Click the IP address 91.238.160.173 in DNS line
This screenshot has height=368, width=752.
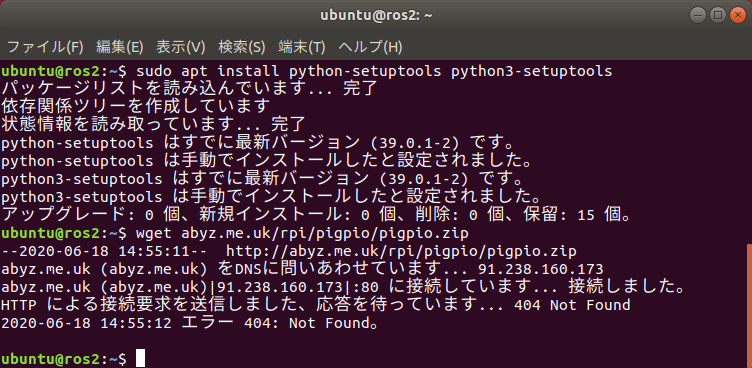point(541,269)
